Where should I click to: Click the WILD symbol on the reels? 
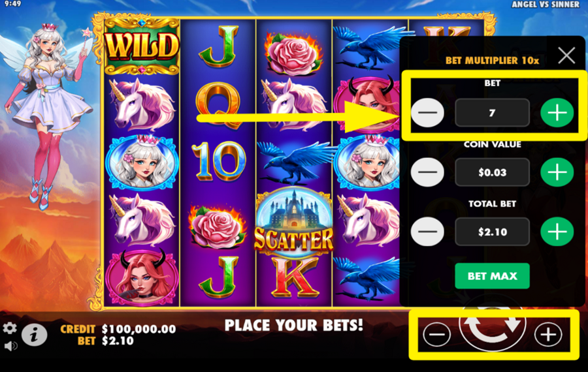141,46
